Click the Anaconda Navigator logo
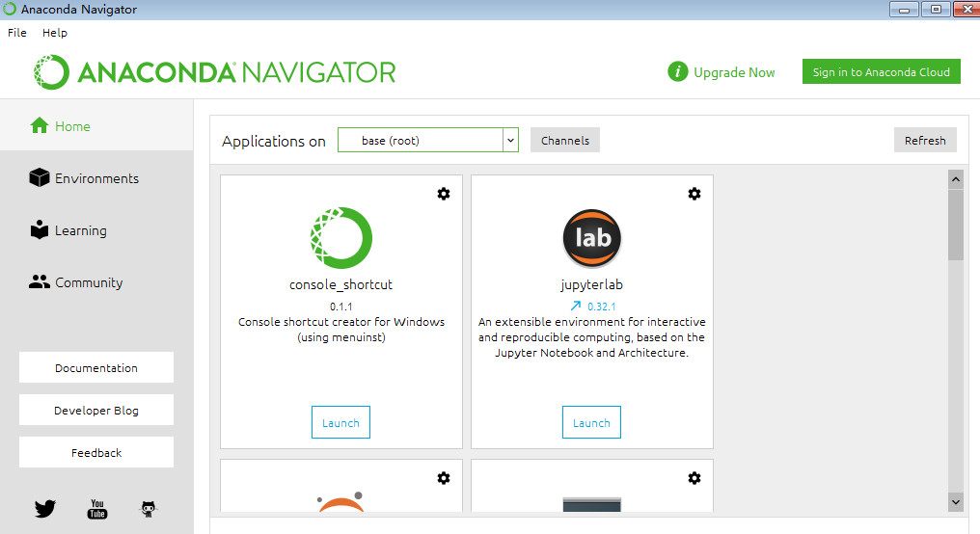The height and width of the screenshot is (534, 980). pos(214,72)
